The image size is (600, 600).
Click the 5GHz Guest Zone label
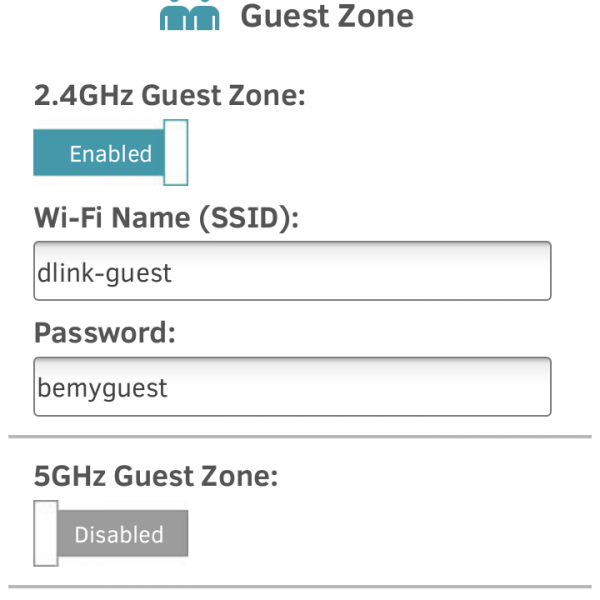tap(155, 476)
